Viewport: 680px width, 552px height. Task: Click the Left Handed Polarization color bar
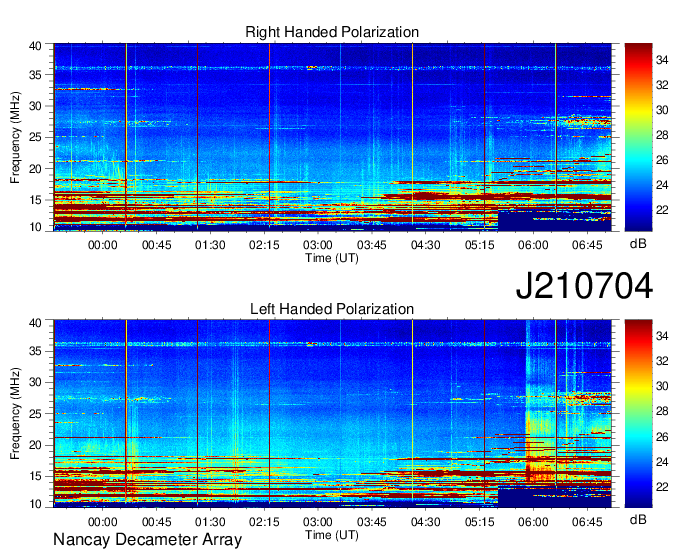click(x=638, y=414)
